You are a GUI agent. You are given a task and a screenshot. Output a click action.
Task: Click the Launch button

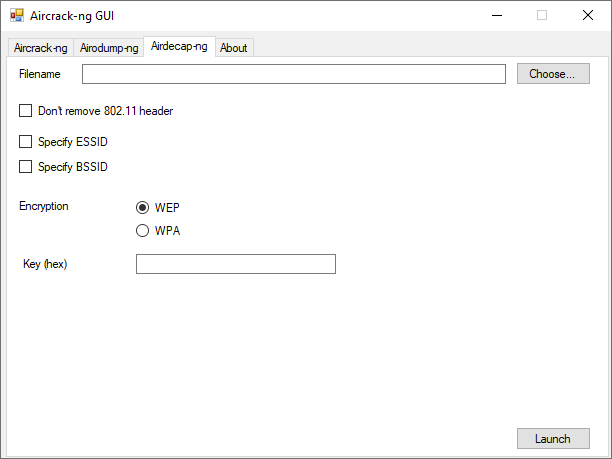553,439
